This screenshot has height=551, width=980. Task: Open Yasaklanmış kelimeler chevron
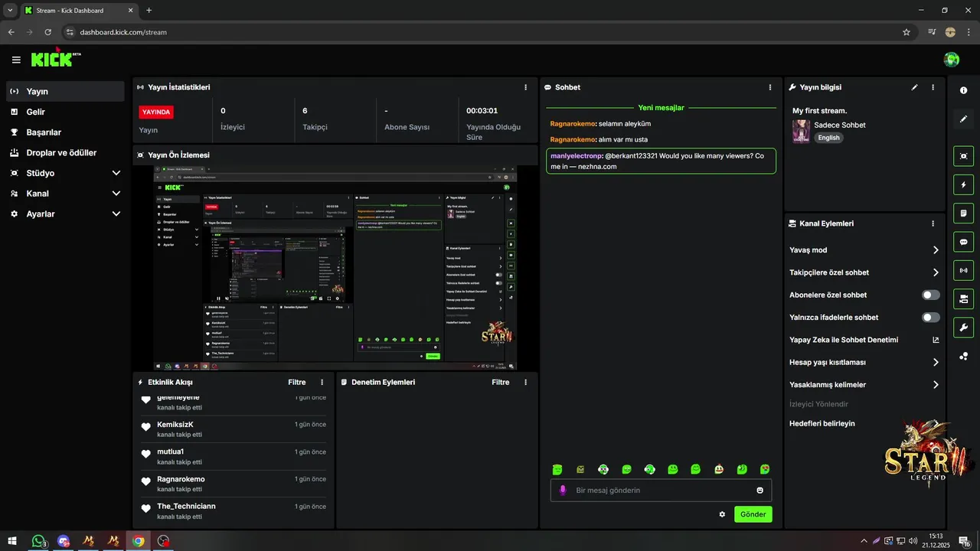pyautogui.click(x=936, y=385)
